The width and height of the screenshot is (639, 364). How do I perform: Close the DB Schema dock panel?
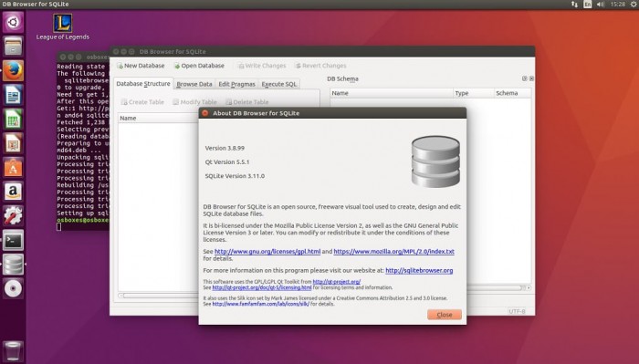pyautogui.click(x=531, y=78)
